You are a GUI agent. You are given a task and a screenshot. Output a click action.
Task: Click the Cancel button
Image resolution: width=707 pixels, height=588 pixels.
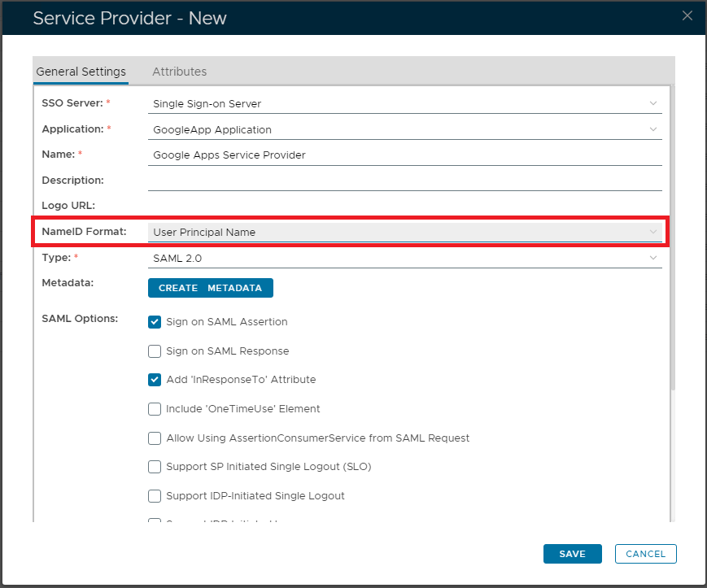(645, 554)
